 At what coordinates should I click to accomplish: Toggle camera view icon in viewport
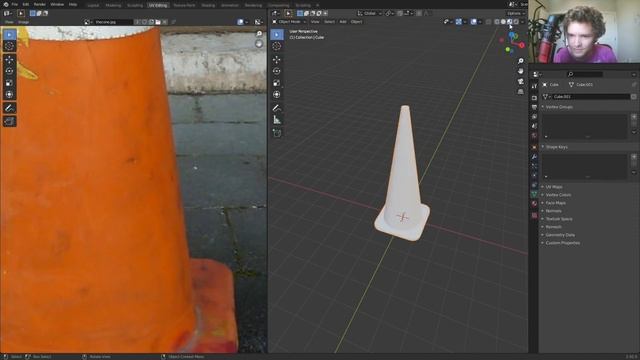point(520,82)
